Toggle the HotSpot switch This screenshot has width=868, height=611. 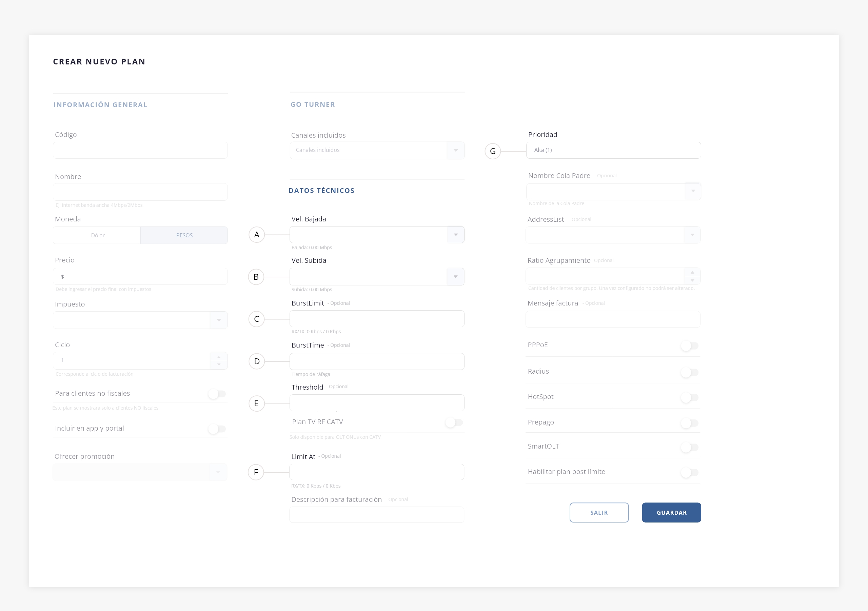(689, 398)
